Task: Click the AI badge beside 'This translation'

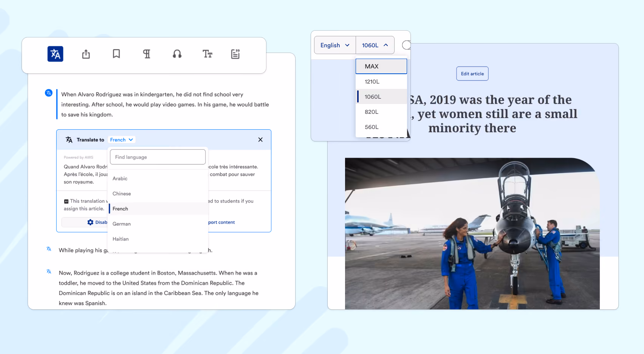Action: [x=66, y=201]
